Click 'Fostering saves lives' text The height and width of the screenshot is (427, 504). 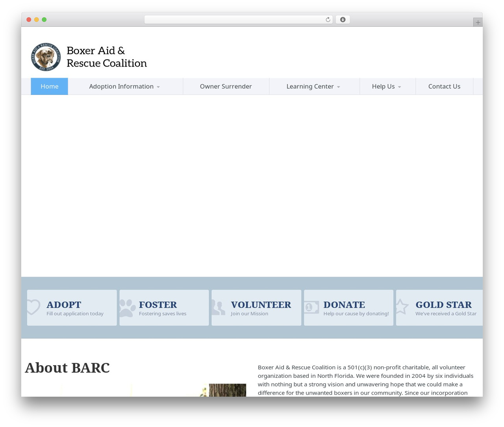point(163,314)
